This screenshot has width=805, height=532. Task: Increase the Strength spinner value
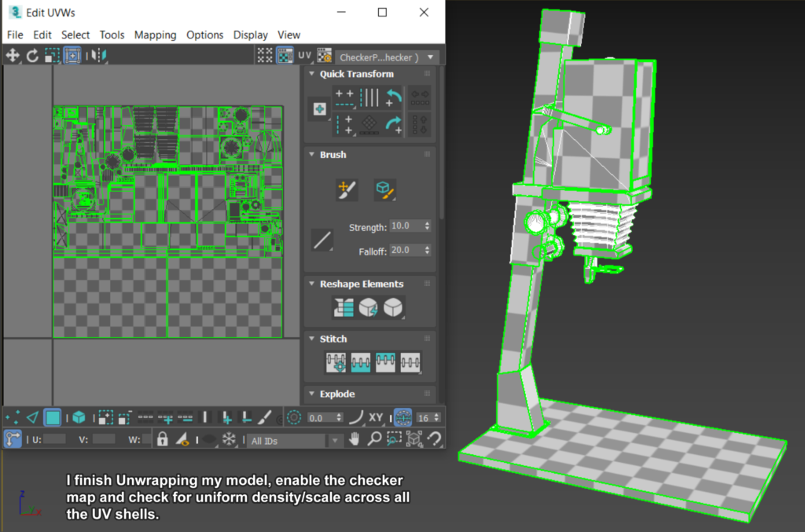[x=429, y=222]
